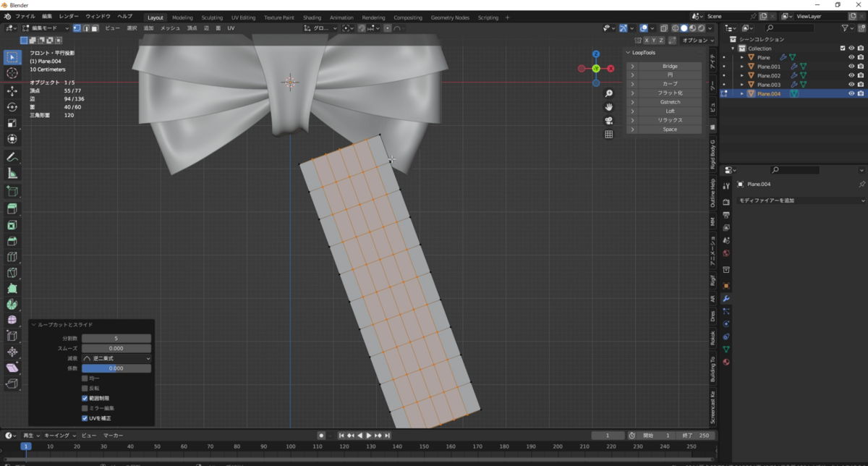Check the 反転 checkbox
Screen dimensions: 868x466
tap(85, 388)
